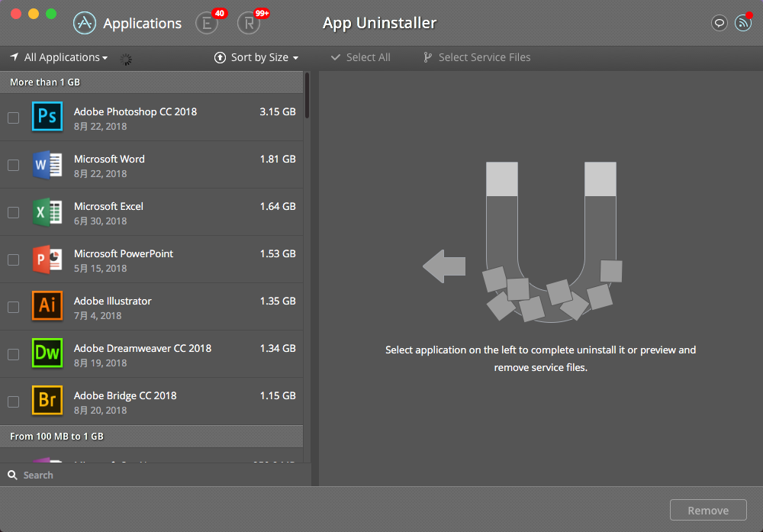This screenshot has height=532, width=763.
Task: Check the Microsoft Word checkbox
Action: pyautogui.click(x=14, y=165)
